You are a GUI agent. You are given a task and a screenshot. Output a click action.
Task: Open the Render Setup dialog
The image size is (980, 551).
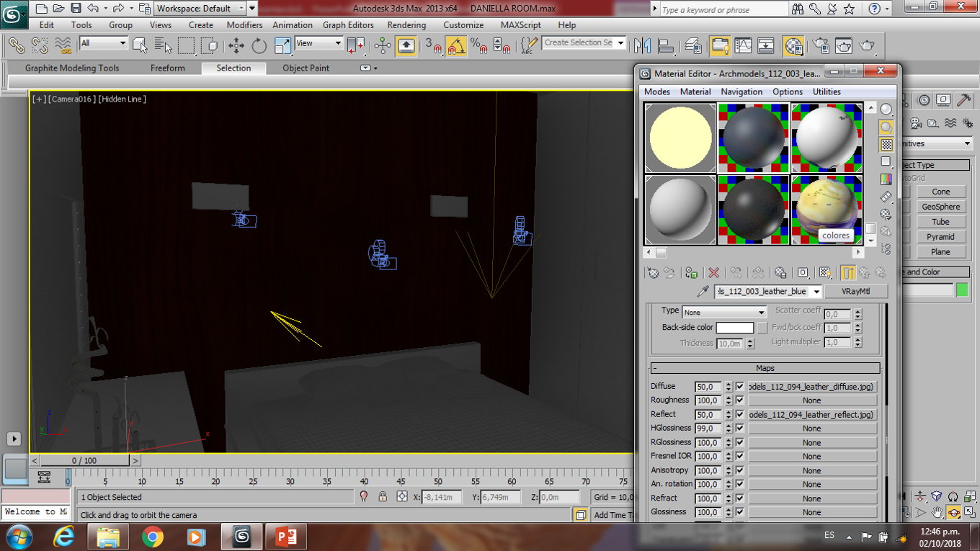(821, 45)
